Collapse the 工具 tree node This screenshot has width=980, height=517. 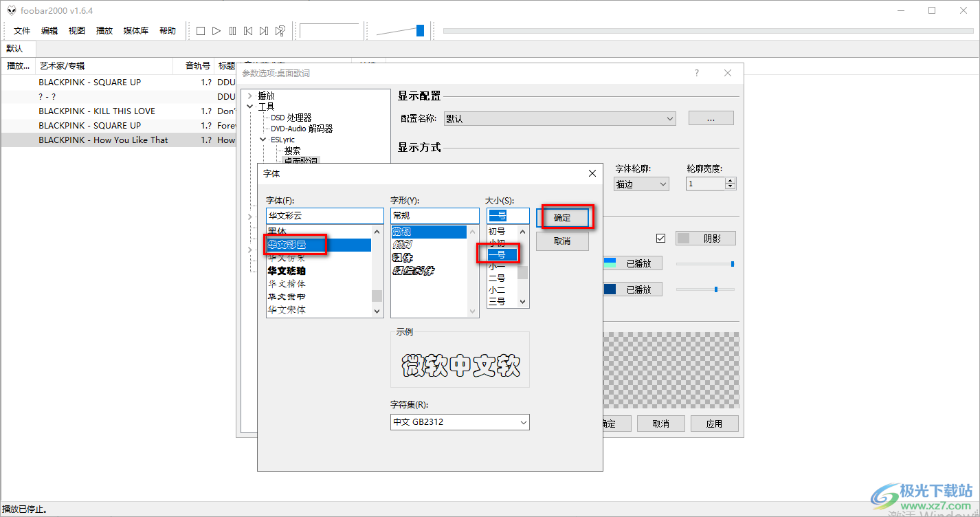(249, 107)
